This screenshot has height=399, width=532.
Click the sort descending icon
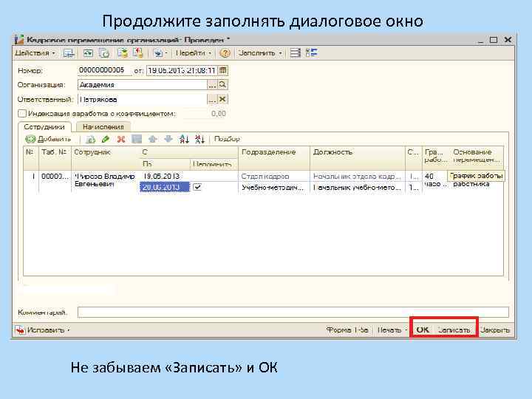(x=199, y=139)
